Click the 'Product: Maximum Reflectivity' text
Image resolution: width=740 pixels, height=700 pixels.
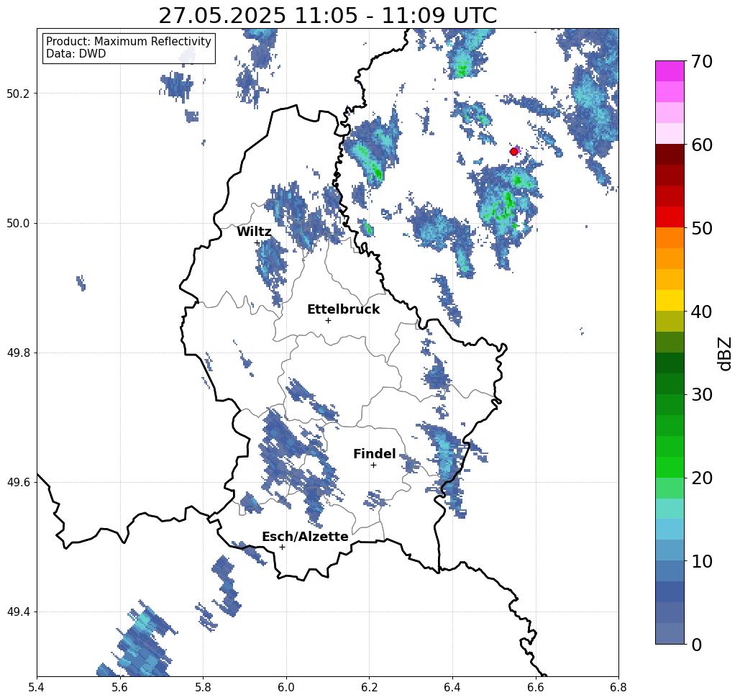tap(128, 42)
